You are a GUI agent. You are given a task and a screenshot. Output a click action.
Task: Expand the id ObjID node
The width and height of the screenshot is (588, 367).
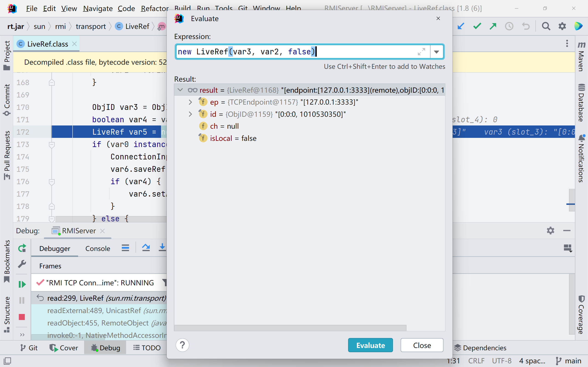[190, 114]
